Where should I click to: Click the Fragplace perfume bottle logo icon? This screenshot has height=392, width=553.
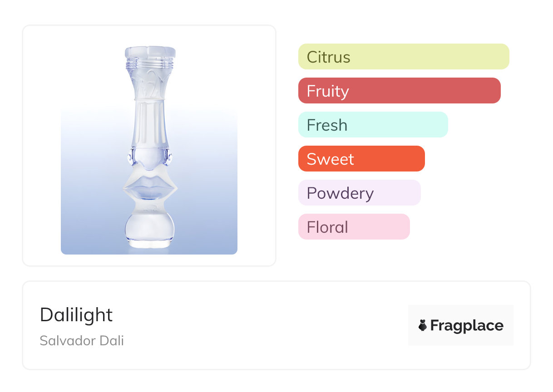(x=423, y=325)
